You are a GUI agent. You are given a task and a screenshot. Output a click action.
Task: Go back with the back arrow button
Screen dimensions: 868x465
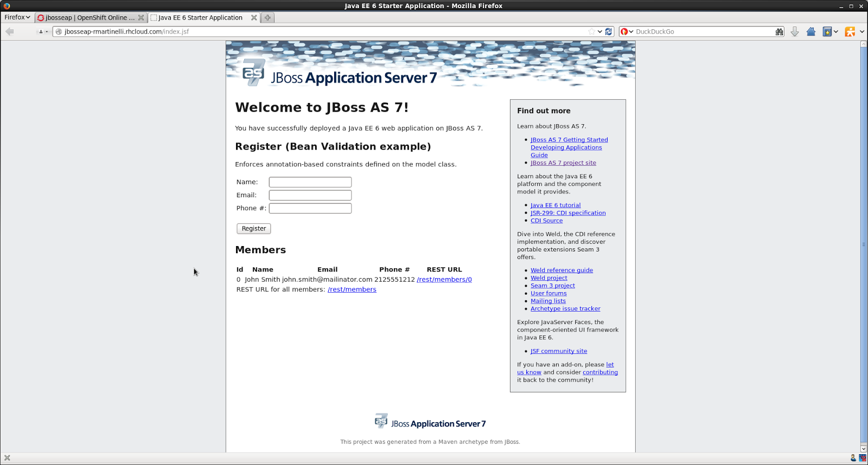coord(9,31)
